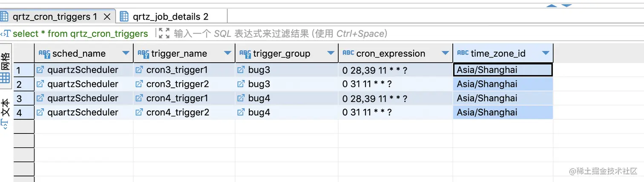Click the link icon beside cron4_trigger2
This screenshot has height=182, width=644.
click(x=139, y=113)
